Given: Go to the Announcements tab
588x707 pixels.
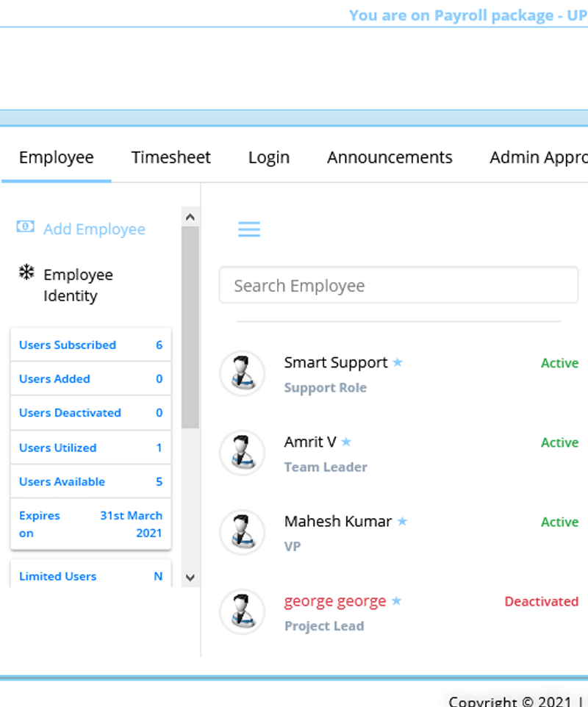Looking at the screenshot, I should 390,157.
